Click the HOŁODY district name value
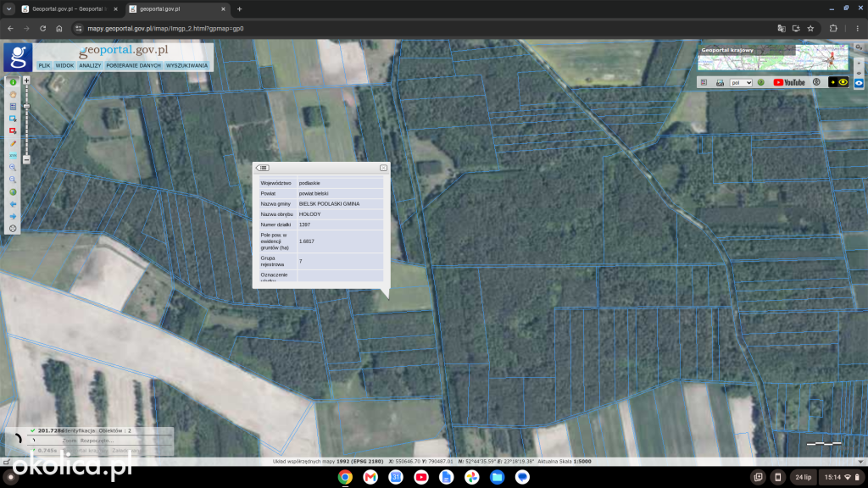Viewport: 868px width, 488px height. [x=309, y=214]
